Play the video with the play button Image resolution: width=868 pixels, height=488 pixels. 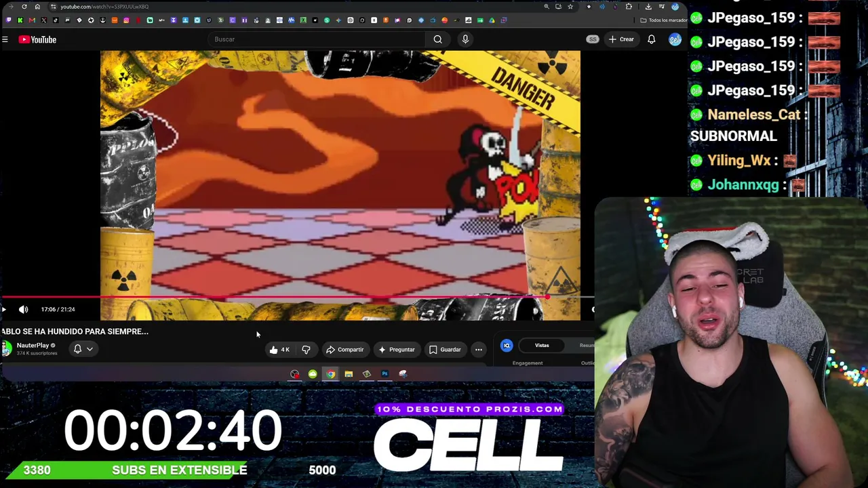click(x=4, y=310)
